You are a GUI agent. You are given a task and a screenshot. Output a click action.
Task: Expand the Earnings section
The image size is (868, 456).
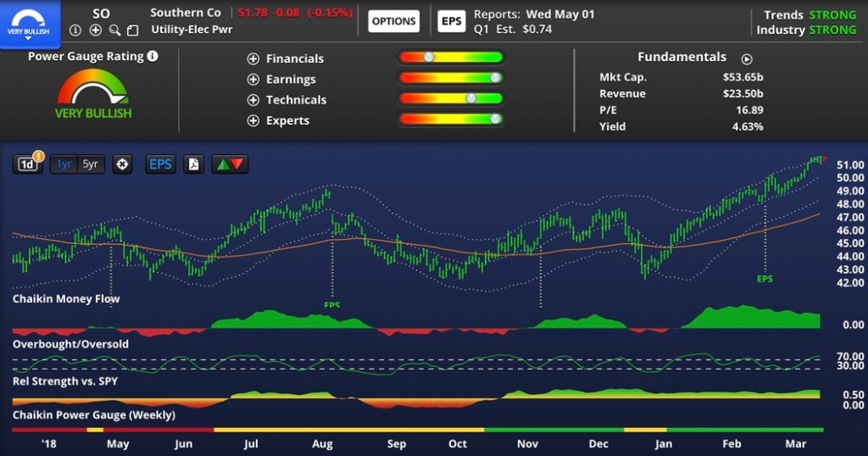click(253, 80)
